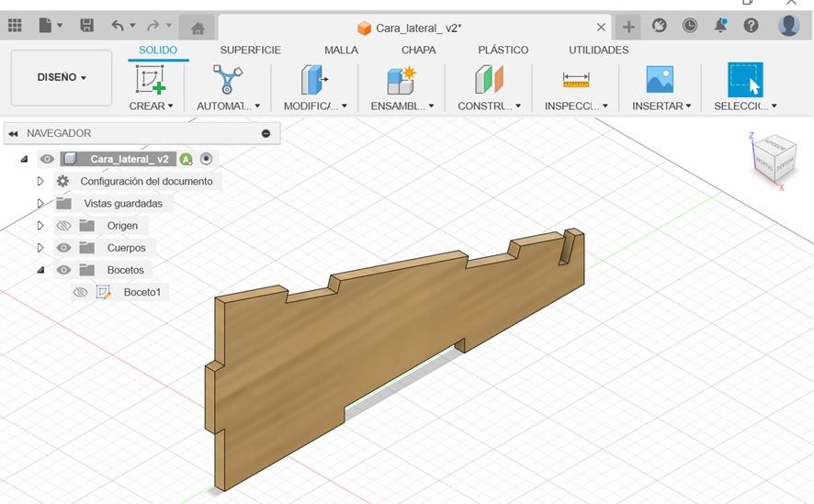Screen dimensions: 814x504
Task: Activate component radio button for Cara_lateral_v2
Action: [x=206, y=159]
